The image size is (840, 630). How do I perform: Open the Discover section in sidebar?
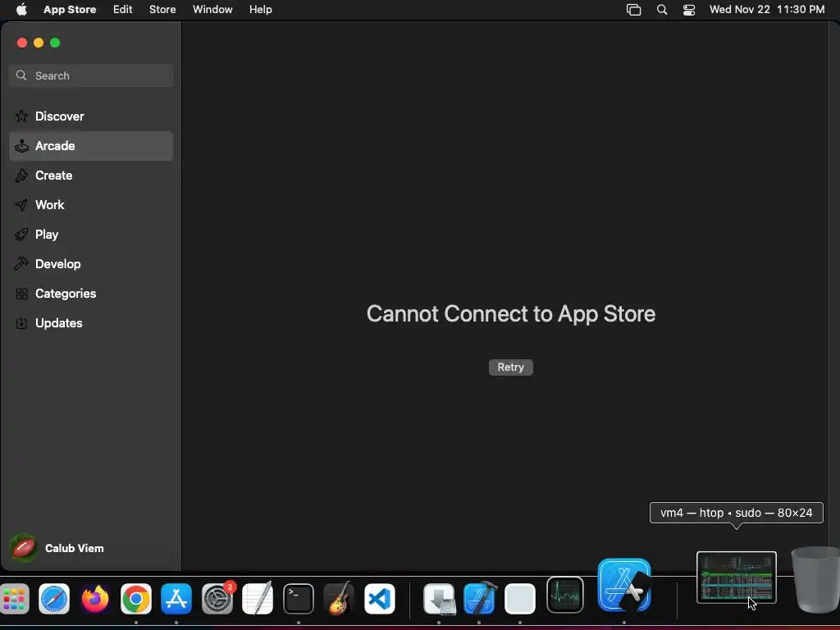[x=91, y=116]
